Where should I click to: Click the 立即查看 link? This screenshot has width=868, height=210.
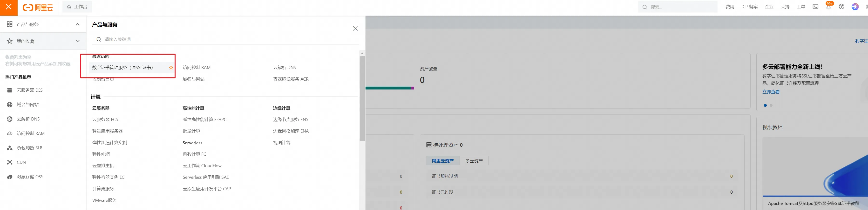tap(771, 92)
